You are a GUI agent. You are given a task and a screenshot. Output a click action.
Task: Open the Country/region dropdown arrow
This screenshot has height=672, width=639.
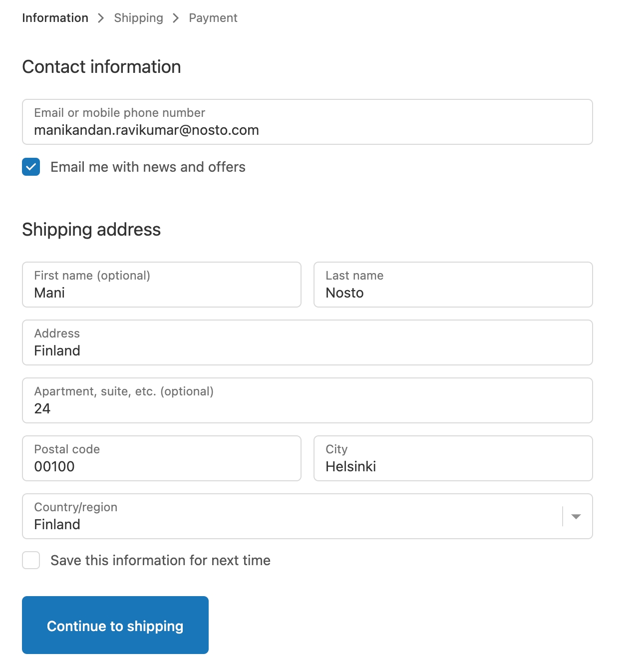coord(576,516)
